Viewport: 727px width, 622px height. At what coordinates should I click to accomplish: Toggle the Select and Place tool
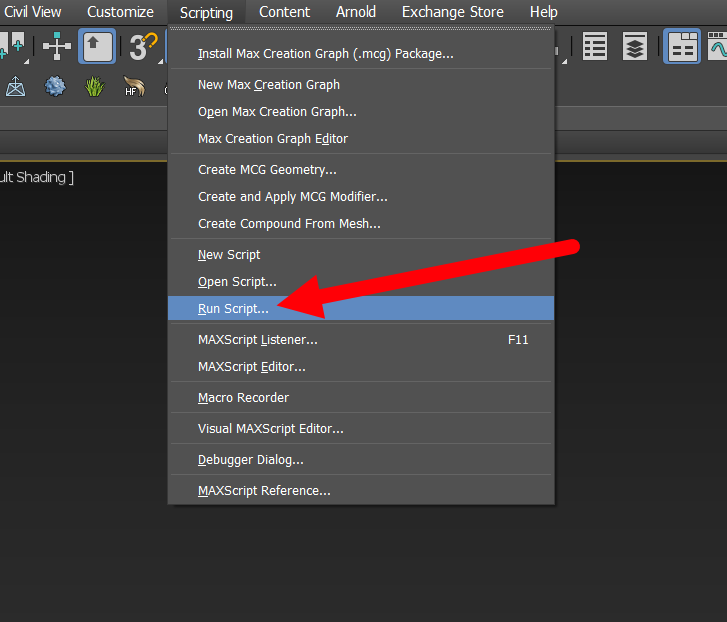click(x=97, y=46)
